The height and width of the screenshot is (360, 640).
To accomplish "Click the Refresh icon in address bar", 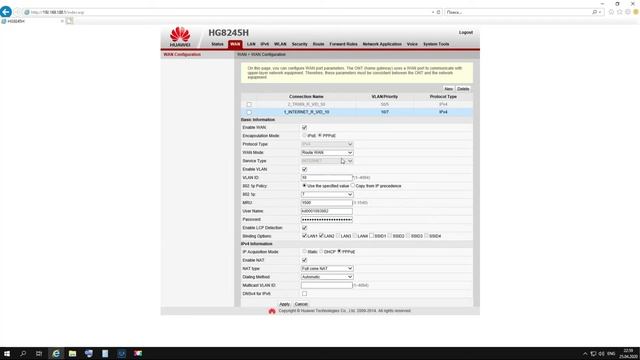I will point(439,12).
